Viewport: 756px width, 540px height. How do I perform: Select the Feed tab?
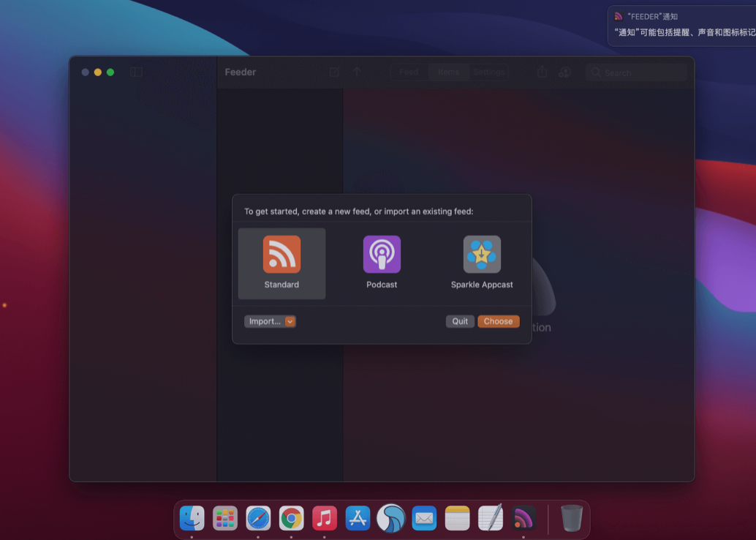[408, 72]
